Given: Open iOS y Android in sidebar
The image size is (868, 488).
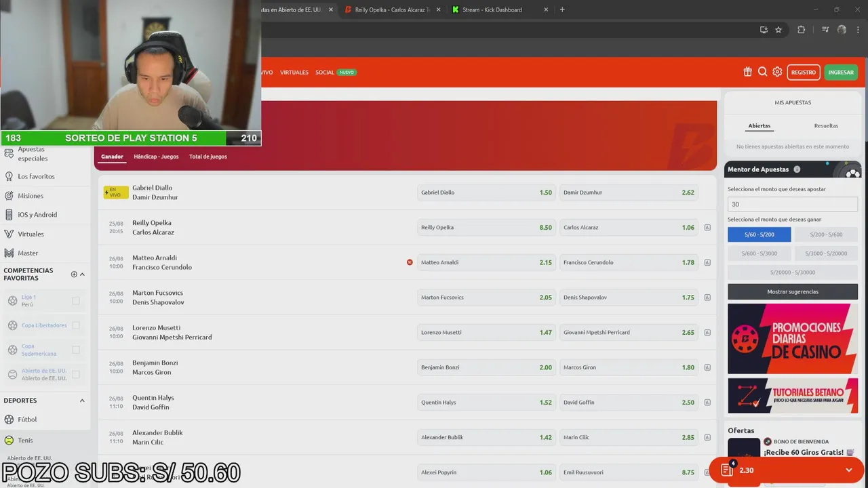Looking at the screenshot, I should pos(37,215).
